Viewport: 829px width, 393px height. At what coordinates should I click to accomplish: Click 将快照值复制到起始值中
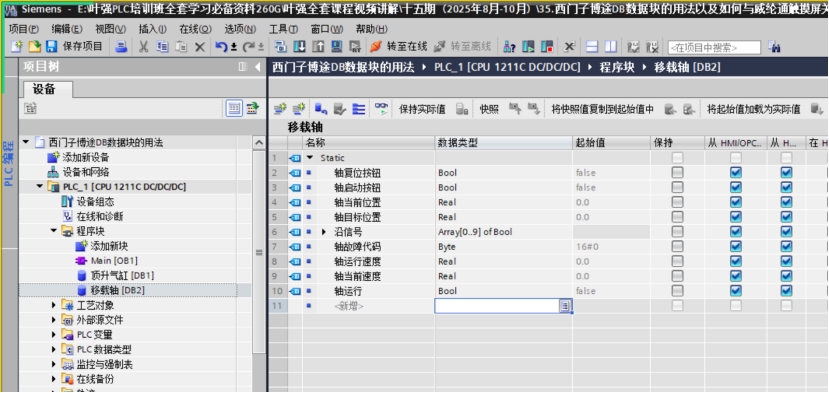[x=603, y=109]
